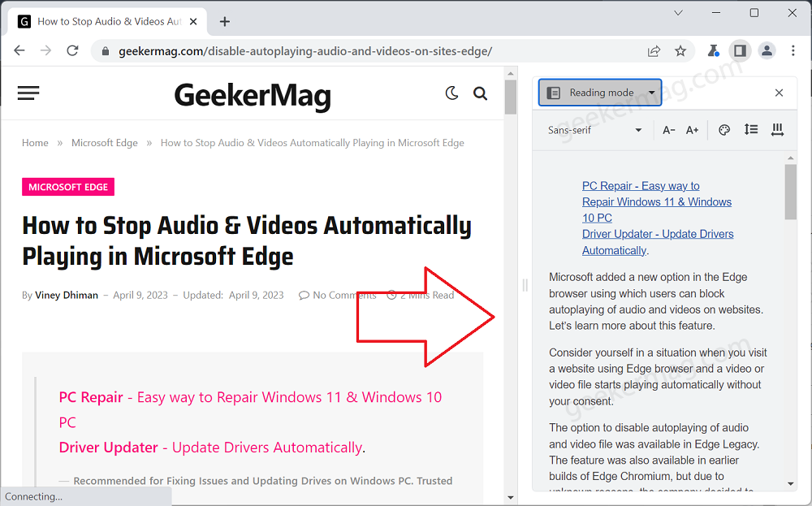812x506 pixels.
Task: Close the Reading mode side panel
Action: point(779,93)
